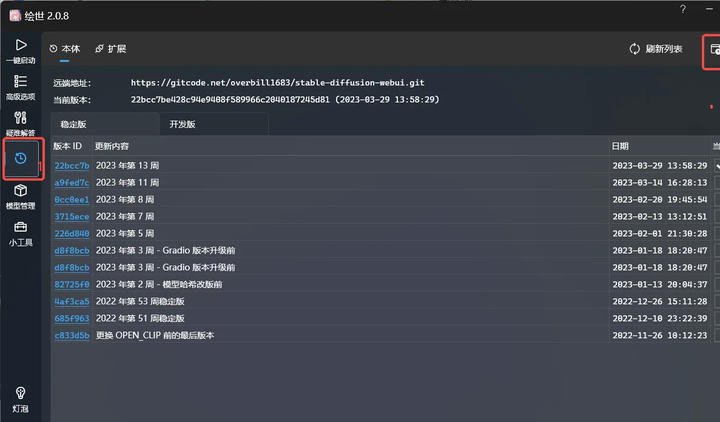Select row '2022 年第 53 周稳定版'
Viewport: 720px width, 422px height.
[x=385, y=301]
